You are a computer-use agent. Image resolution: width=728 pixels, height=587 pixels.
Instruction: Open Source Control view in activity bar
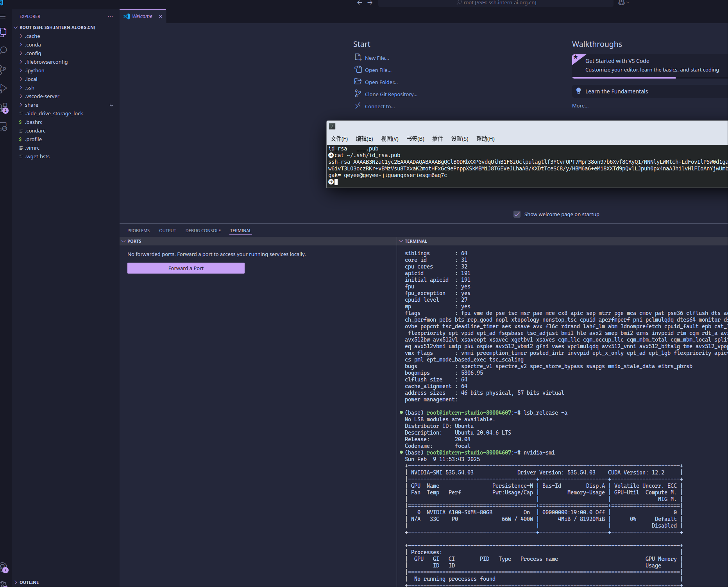[x=3, y=70]
